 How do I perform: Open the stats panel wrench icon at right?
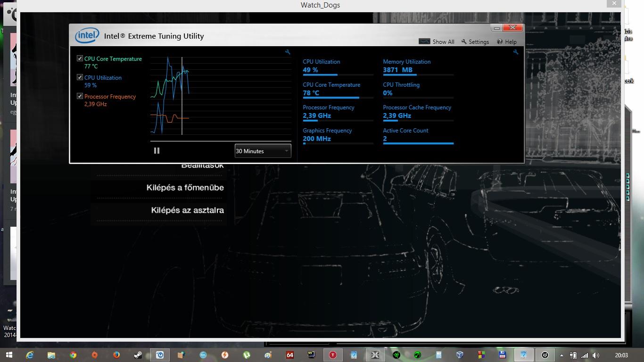click(516, 52)
